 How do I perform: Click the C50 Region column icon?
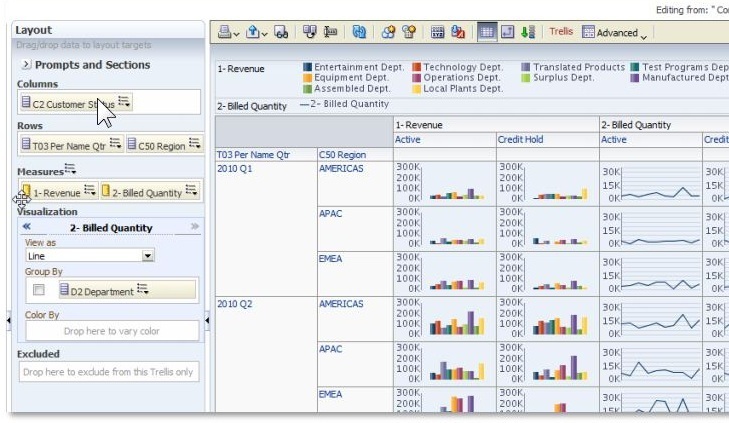[132, 144]
